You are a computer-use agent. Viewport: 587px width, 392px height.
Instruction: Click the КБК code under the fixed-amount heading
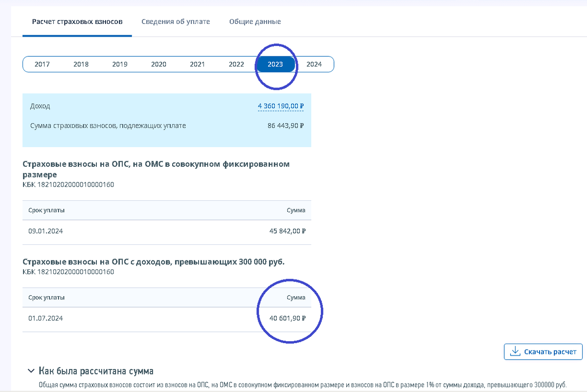(x=68, y=185)
